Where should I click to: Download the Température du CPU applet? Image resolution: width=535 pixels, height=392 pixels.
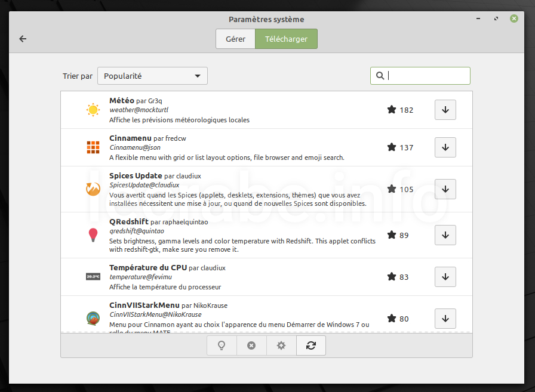[445, 277]
